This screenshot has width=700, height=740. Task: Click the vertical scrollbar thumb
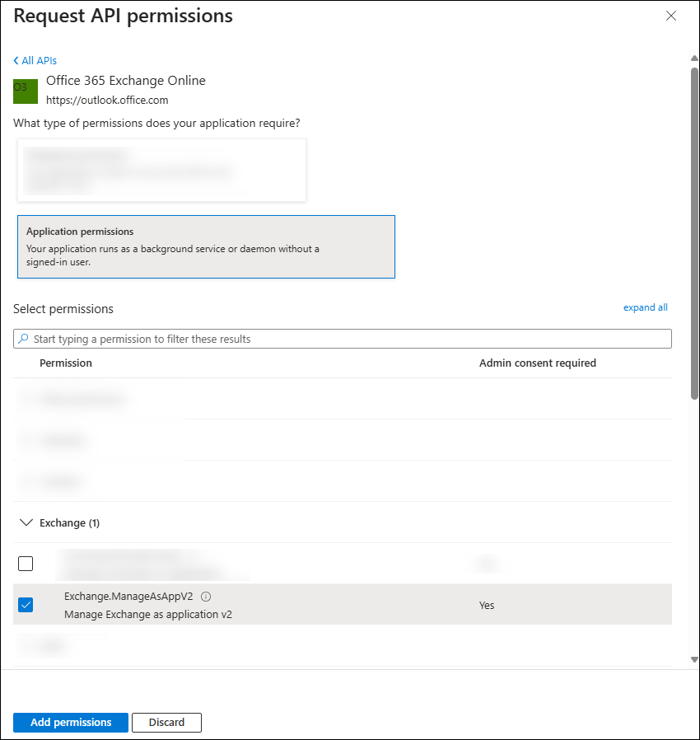[x=694, y=233]
